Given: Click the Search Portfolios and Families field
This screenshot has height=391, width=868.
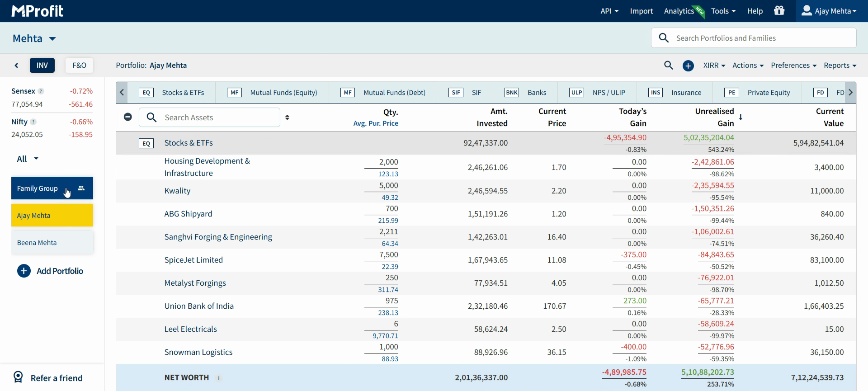Looking at the screenshot, I should pos(754,38).
